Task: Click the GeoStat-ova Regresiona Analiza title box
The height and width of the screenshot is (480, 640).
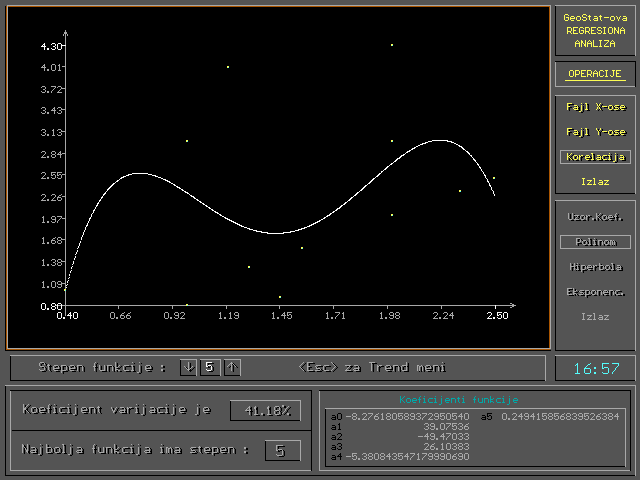Action: [x=595, y=31]
